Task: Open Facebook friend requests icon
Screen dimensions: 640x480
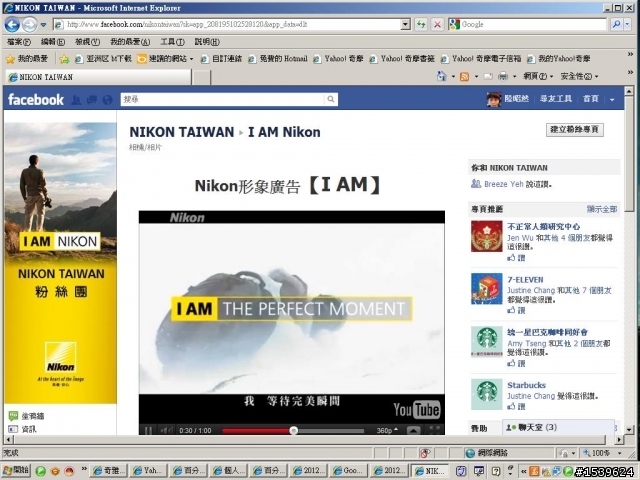Action: pos(76,100)
